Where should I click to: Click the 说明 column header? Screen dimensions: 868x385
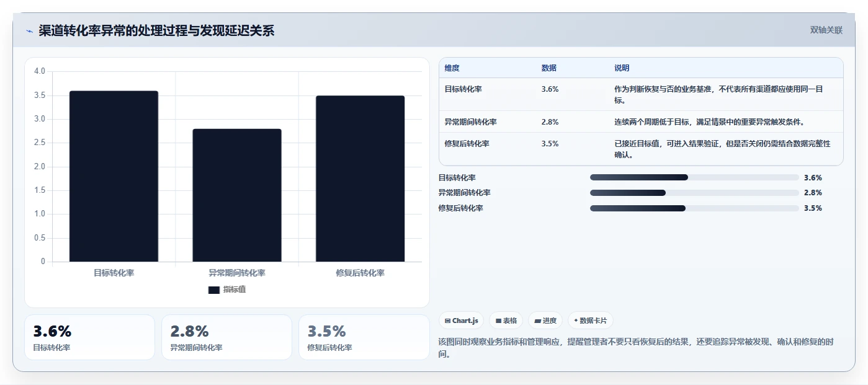pyautogui.click(x=622, y=68)
